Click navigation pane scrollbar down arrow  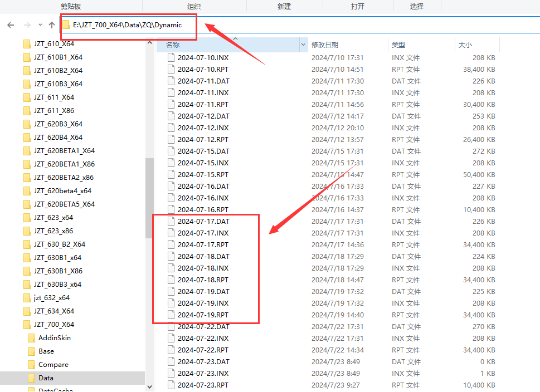(149, 387)
